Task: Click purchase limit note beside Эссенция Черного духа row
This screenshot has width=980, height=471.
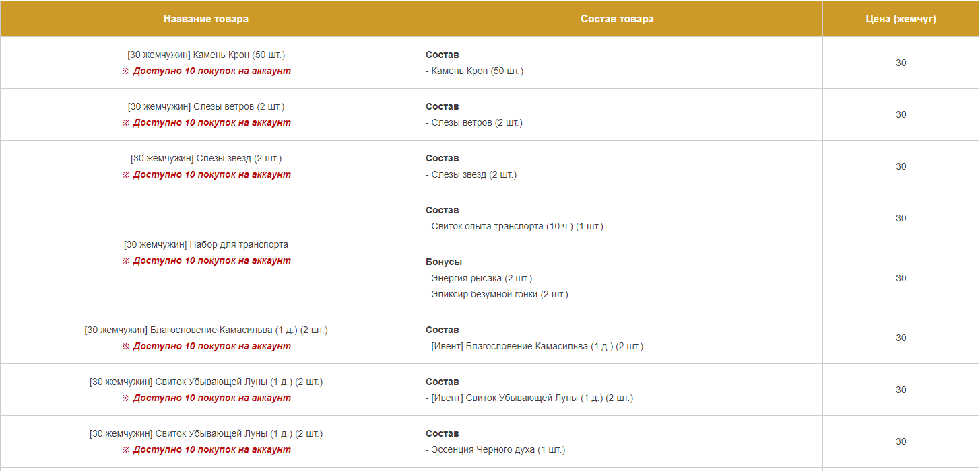Action: (206, 449)
